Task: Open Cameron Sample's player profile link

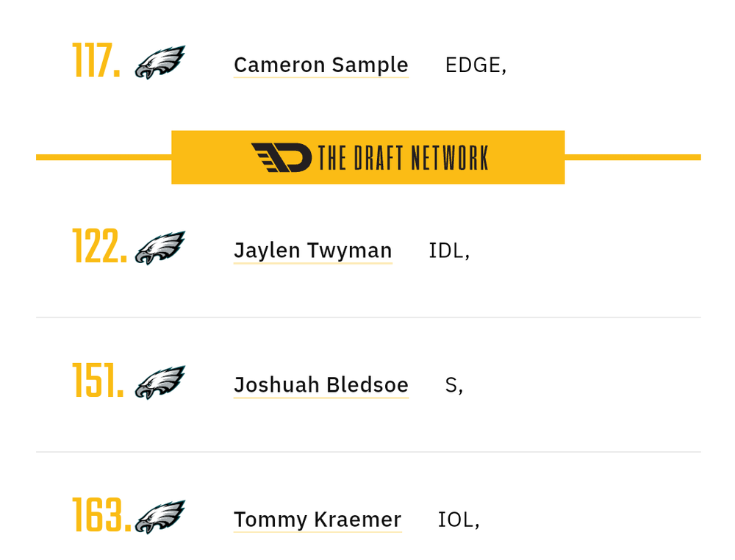Action: 320,65
